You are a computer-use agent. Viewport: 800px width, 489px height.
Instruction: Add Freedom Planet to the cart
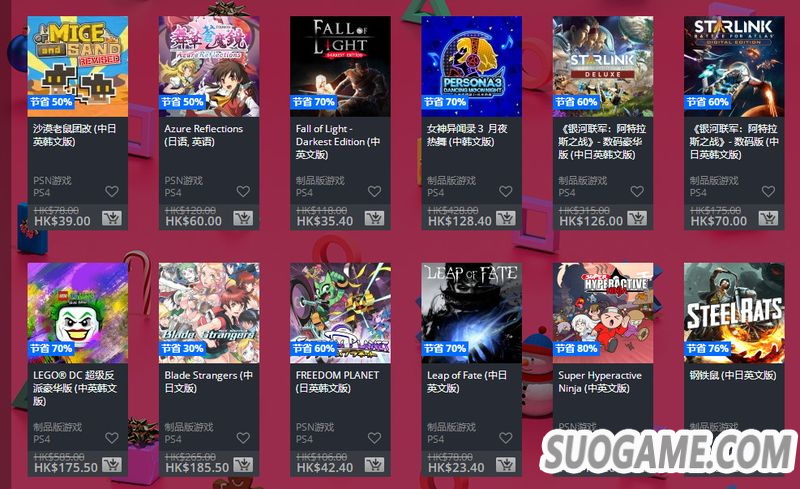point(374,465)
